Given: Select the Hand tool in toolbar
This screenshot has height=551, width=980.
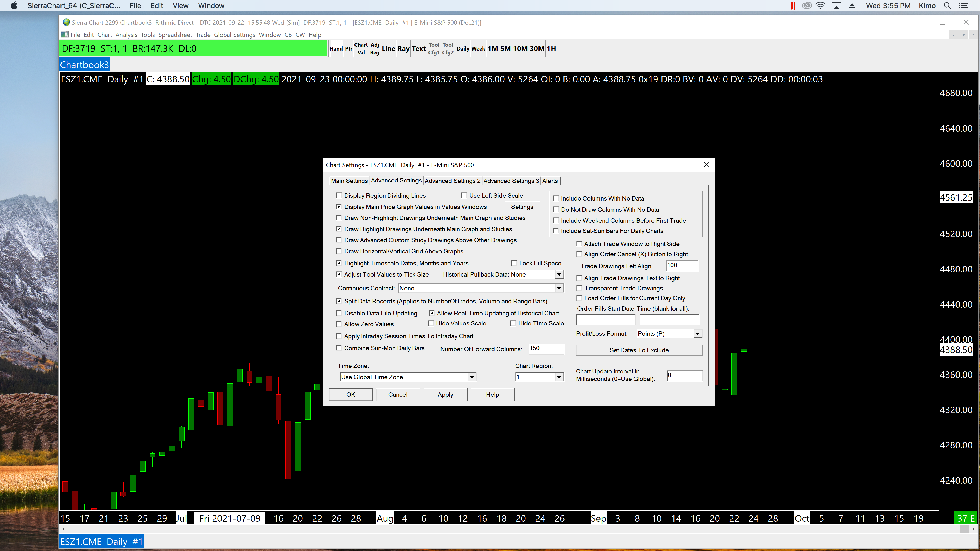Looking at the screenshot, I should point(336,49).
